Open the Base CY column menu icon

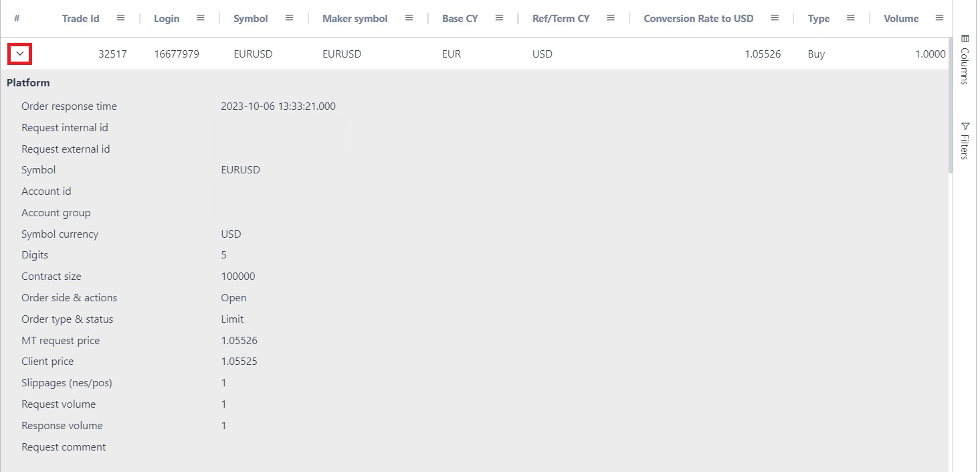click(x=499, y=18)
